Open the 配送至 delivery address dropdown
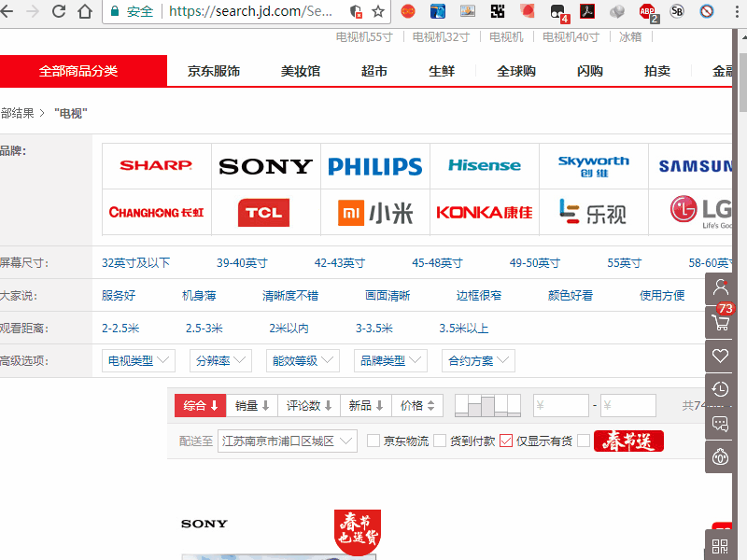747x560 pixels. point(288,441)
